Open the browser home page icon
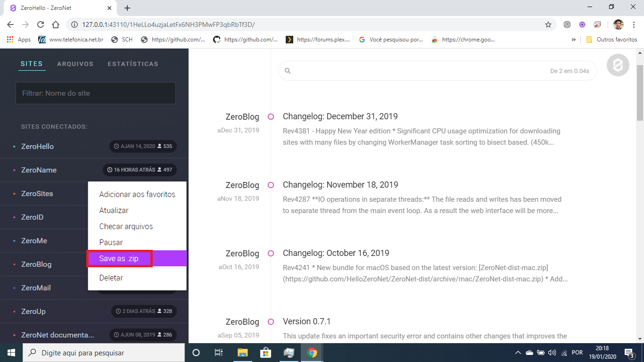This screenshot has width=644, height=362. pos(56,25)
